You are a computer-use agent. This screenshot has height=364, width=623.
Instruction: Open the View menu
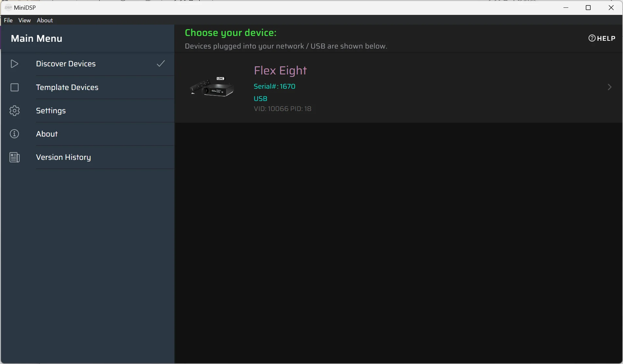25,20
